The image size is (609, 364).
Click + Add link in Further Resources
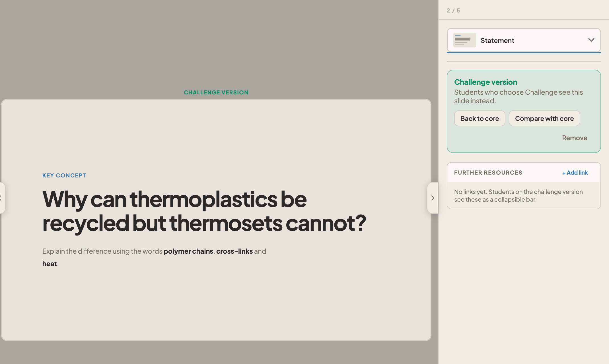(x=575, y=173)
